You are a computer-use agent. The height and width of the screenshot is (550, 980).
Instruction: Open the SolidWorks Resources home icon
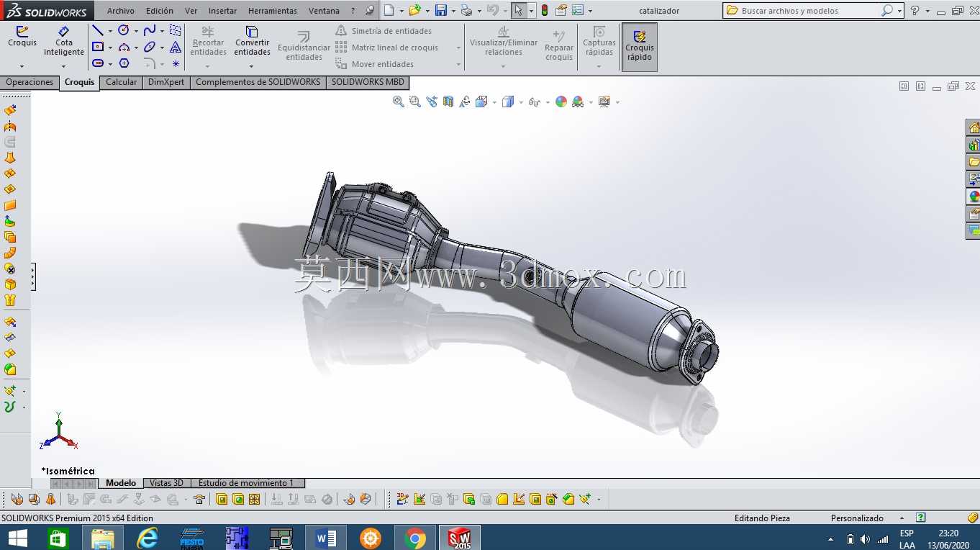pos(974,127)
